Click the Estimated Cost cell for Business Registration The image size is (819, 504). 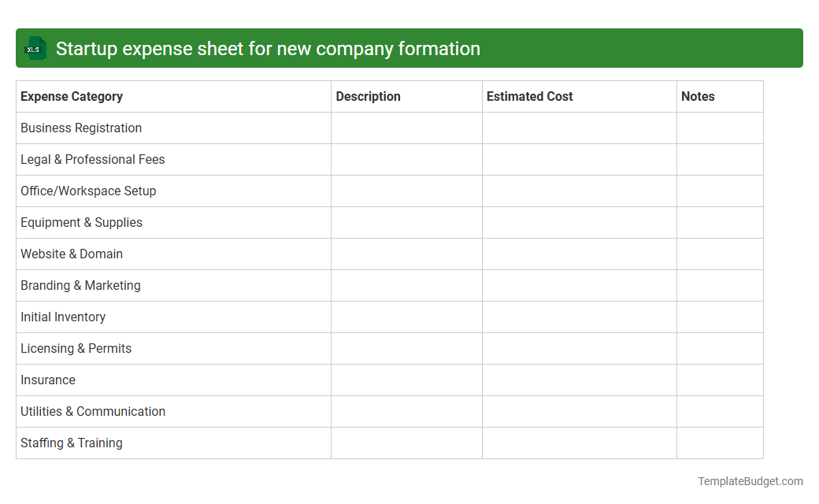coord(579,128)
